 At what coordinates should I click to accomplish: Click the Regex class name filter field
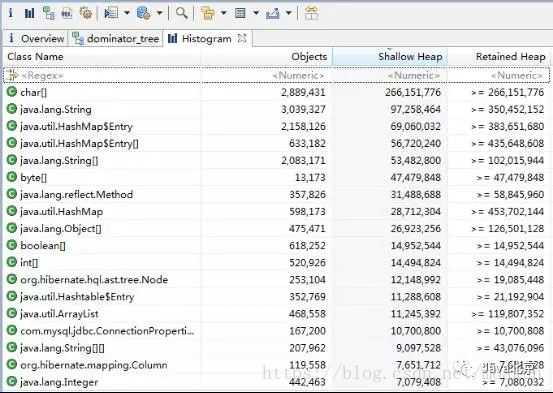42,75
